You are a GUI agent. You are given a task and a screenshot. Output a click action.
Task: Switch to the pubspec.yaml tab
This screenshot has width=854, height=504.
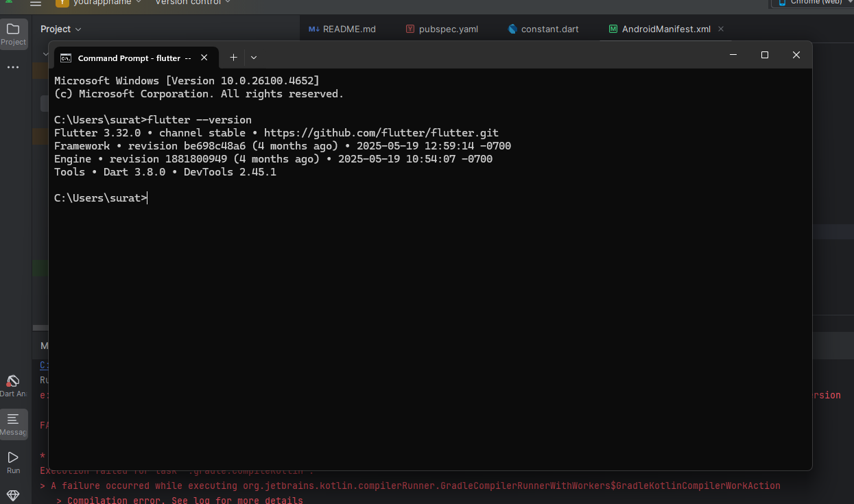[x=442, y=29]
